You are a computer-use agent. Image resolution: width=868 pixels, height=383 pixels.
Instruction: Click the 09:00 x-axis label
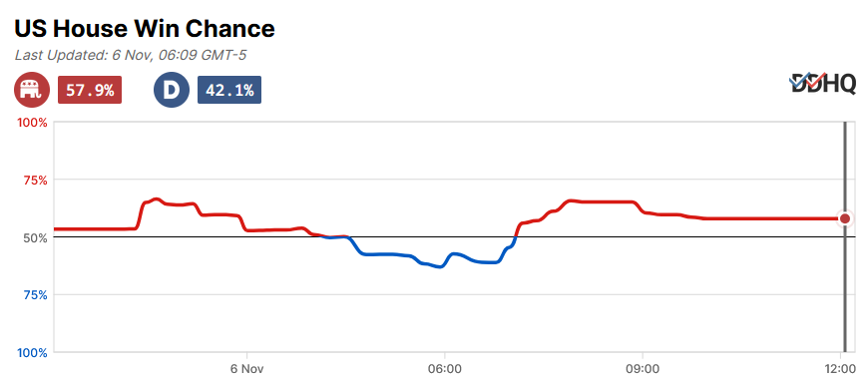coord(643,367)
